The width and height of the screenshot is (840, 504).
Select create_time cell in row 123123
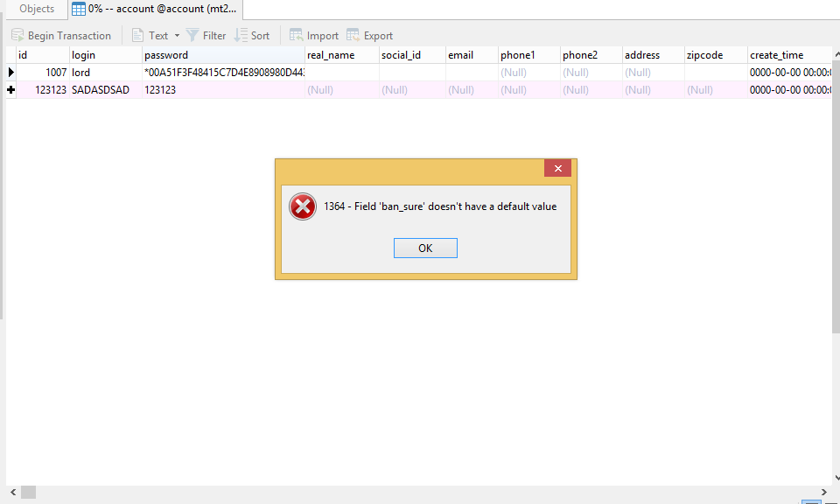789,90
